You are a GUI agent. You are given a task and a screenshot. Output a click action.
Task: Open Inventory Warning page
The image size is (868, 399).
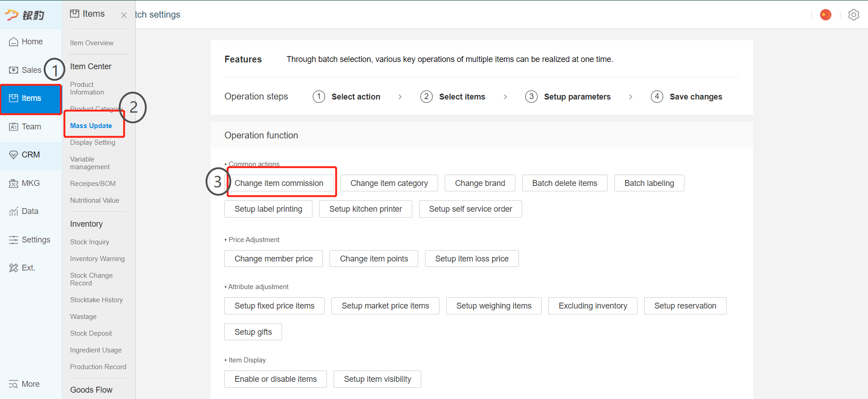point(97,259)
